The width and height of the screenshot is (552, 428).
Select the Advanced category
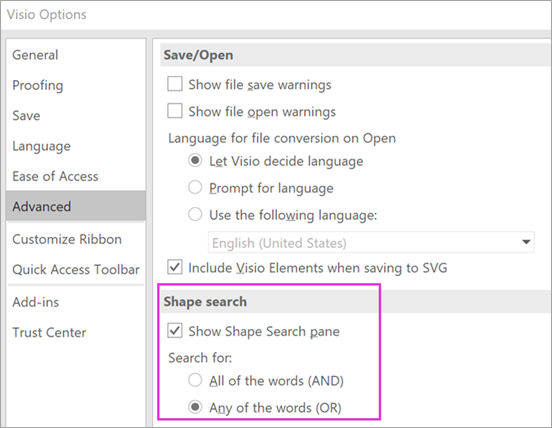point(76,206)
